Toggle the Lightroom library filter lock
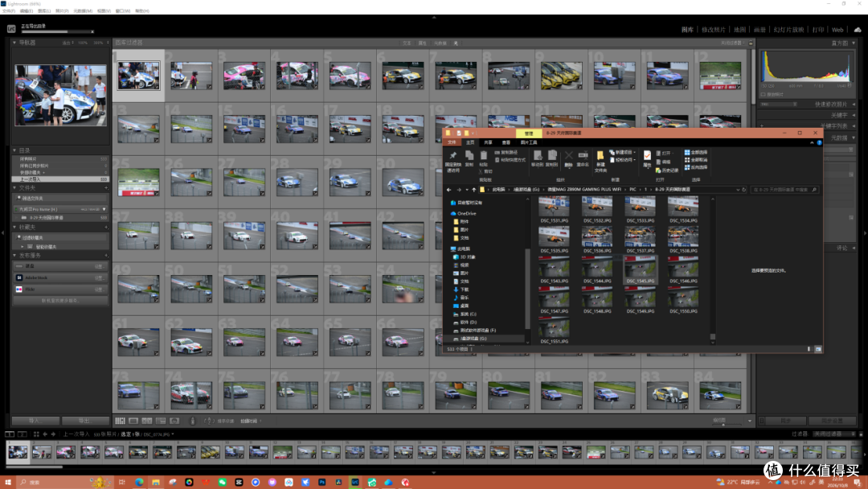 [x=751, y=43]
